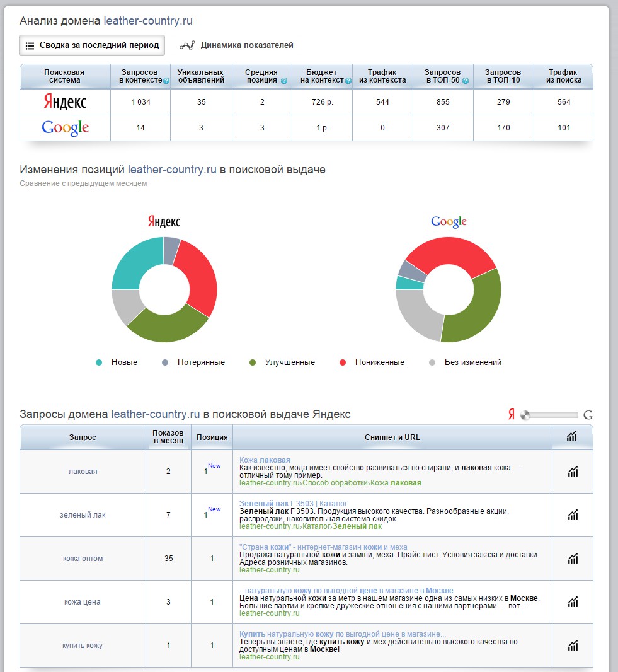The width and height of the screenshot is (618, 672).
Task: Toggle 'Улучшенные' legend item
Action: point(282,362)
